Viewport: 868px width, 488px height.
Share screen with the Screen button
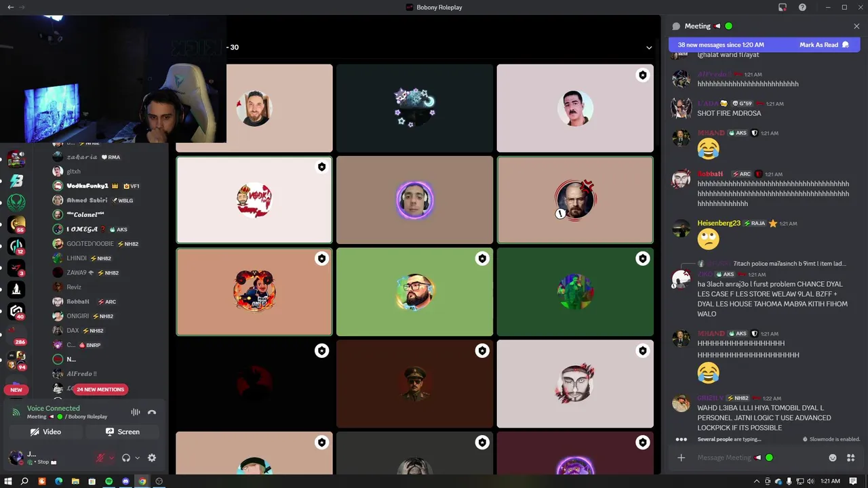(x=123, y=432)
